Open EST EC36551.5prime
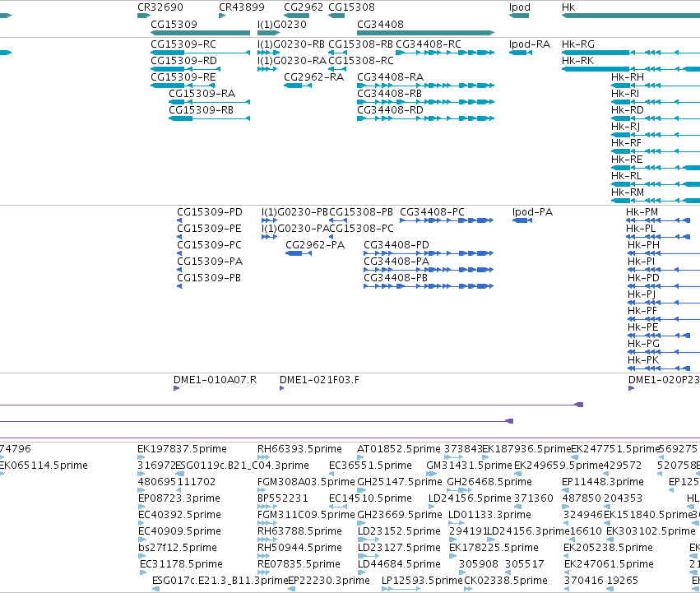This screenshot has width=700, height=593. click(331, 474)
